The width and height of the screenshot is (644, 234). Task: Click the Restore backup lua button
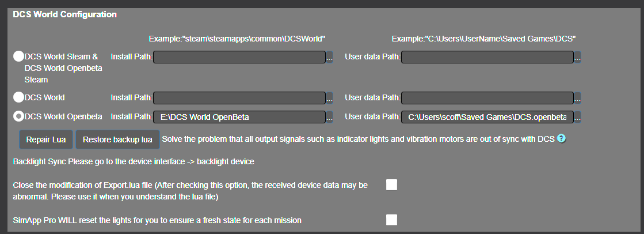click(x=117, y=139)
